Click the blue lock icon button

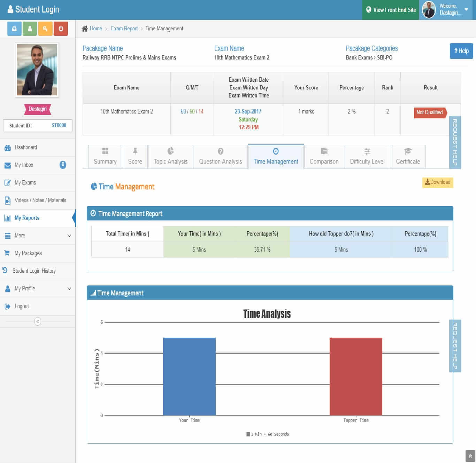(14, 29)
